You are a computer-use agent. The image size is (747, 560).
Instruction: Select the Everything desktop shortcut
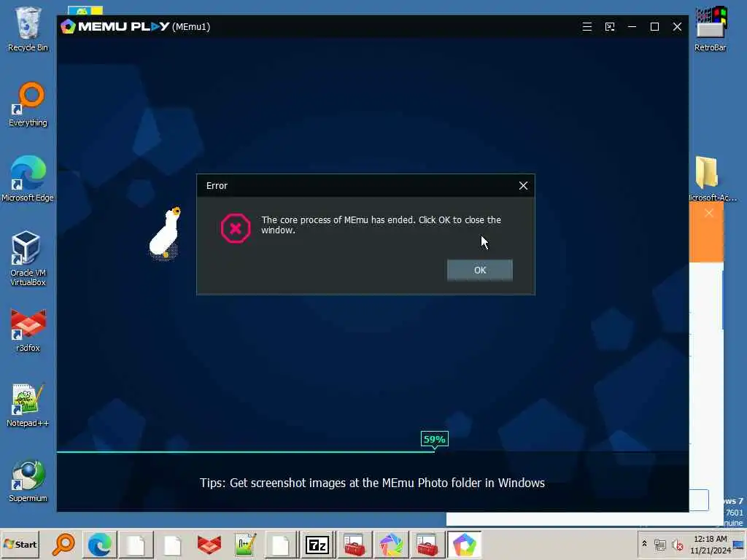point(28,104)
